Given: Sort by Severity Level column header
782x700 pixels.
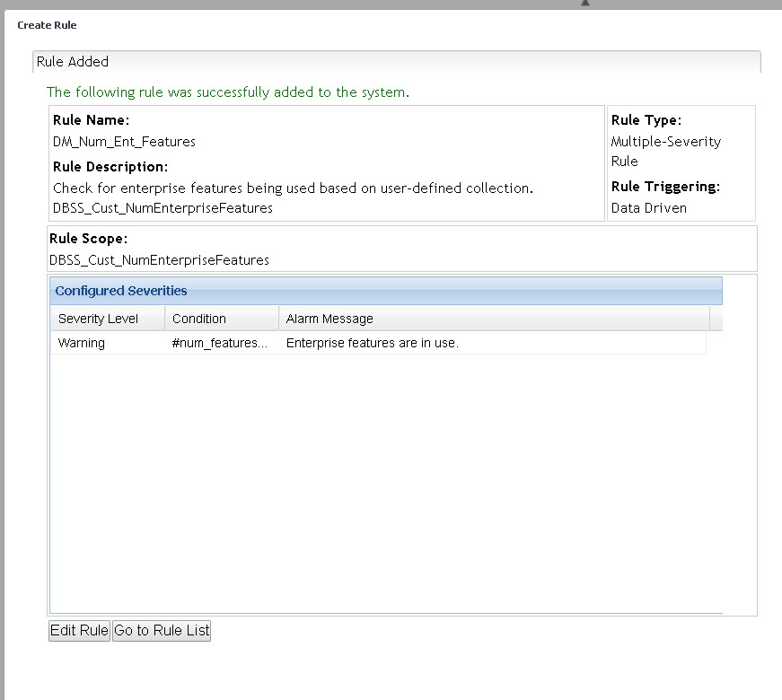Looking at the screenshot, I should tap(107, 319).
